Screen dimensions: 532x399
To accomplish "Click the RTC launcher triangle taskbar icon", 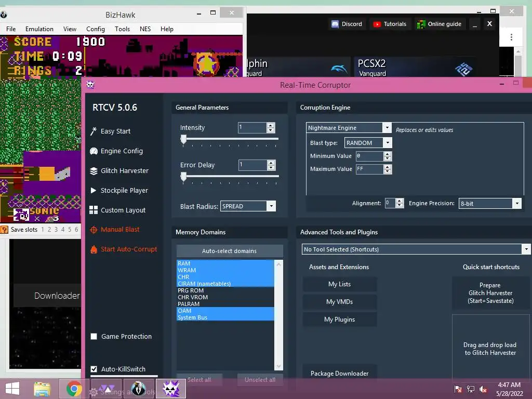I will tap(107, 389).
